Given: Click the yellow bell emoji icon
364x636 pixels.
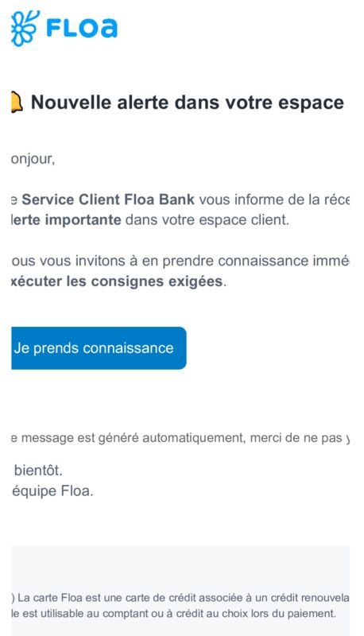Looking at the screenshot, I should click(x=17, y=103).
